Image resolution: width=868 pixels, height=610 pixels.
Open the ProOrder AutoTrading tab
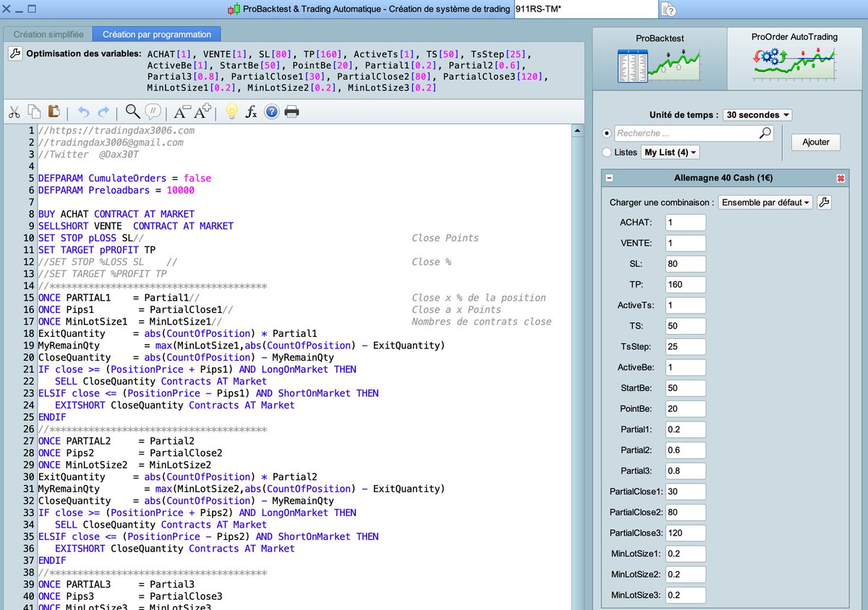click(x=794, y=58)
